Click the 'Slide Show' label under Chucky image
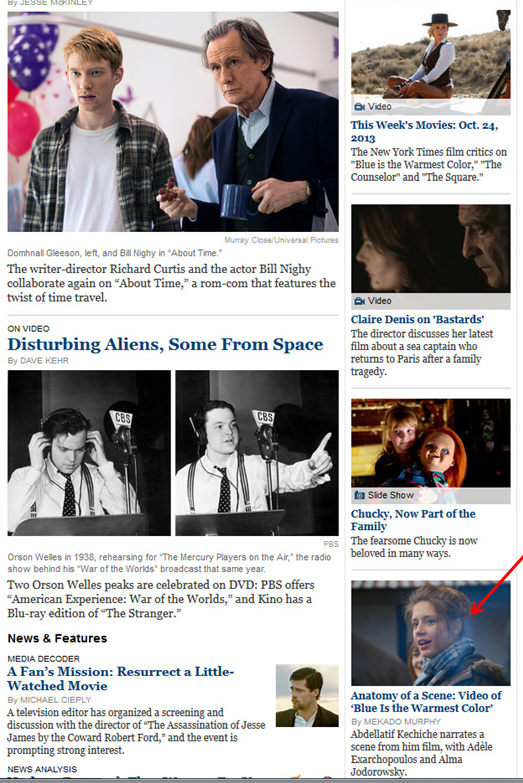The width and height of the screenshot is (523, 783). (x=391, y=495)
